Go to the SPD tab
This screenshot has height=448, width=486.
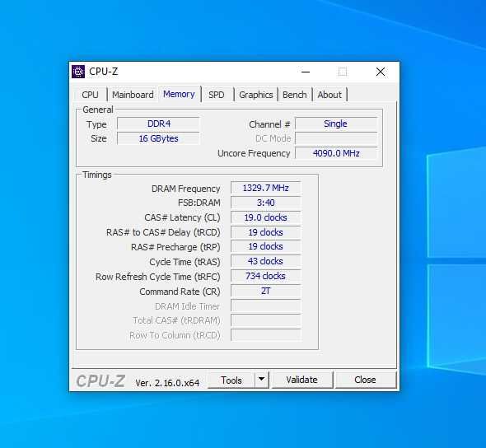coord(217,95)
